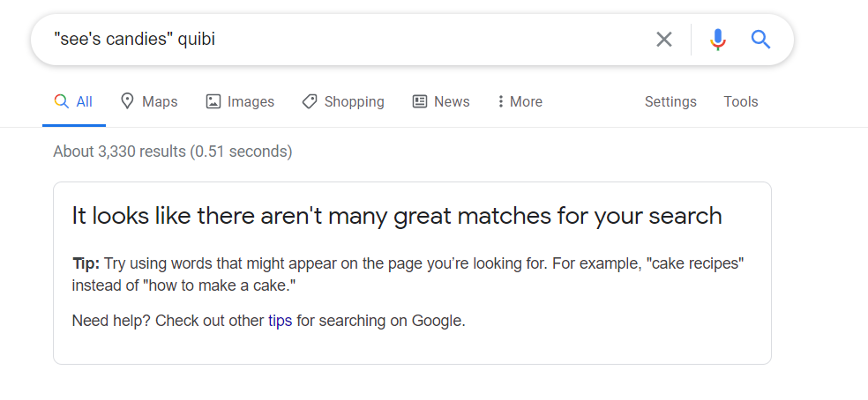Screen dimensions: 868x400
Task: Click the Shopping tag icon
Action: [310, 101]
